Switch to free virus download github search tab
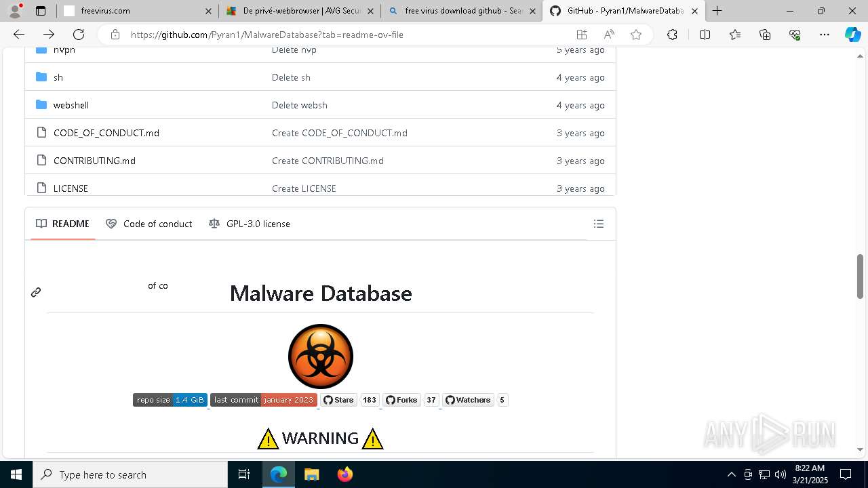The height and width of the screenshot is (488, 868). 461,11
